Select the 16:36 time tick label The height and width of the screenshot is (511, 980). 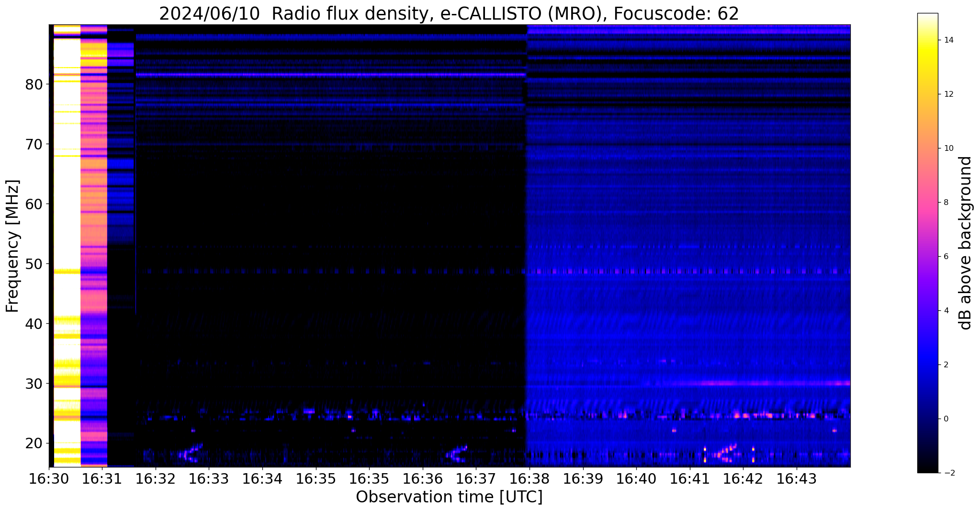click(x=423, y=478)
